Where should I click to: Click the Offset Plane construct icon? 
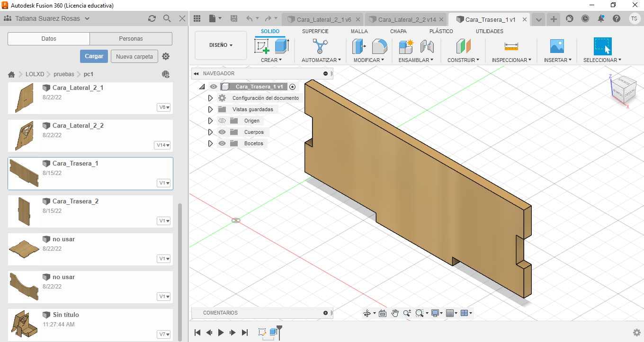[x=463, y=46]
